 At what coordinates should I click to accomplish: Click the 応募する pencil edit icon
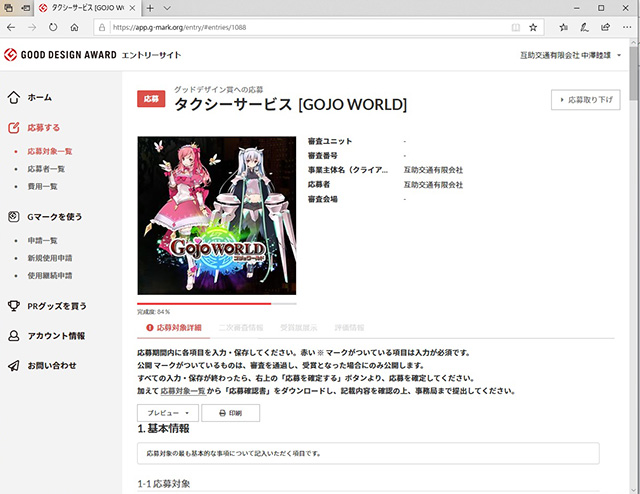[x=13, y=128]
